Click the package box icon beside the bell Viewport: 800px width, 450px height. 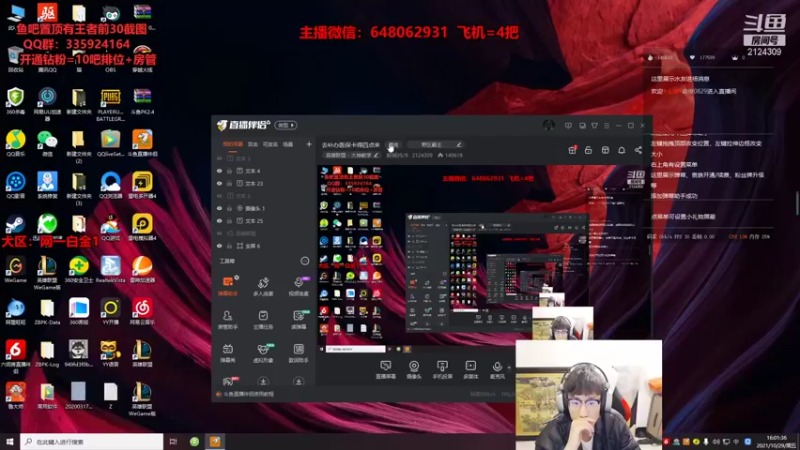click(605, 150)
